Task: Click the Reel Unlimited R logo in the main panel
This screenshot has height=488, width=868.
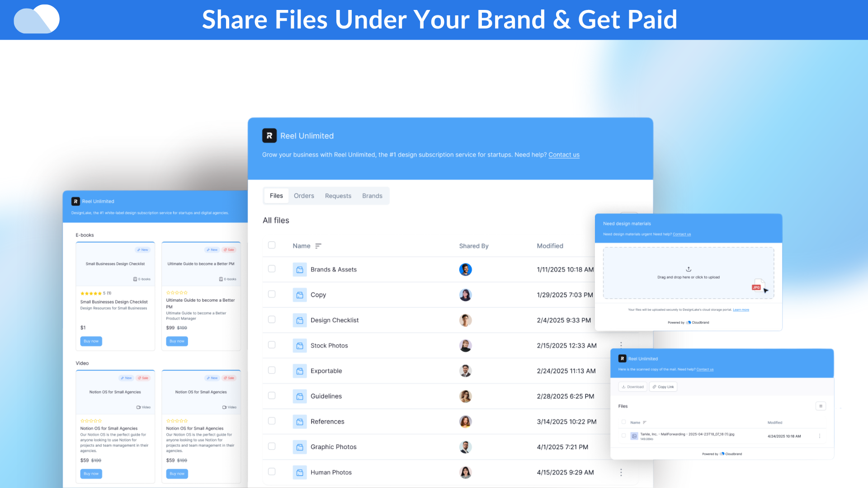Action: tap(269, 136)
